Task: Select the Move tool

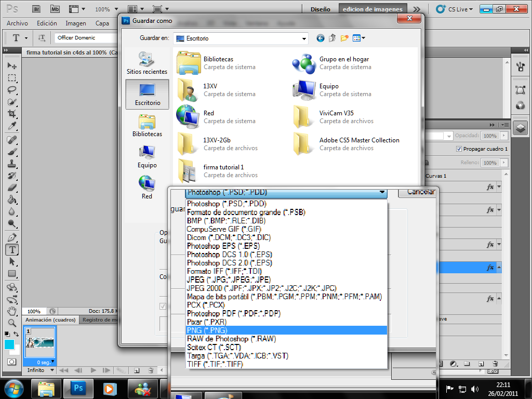Action: tap(12, 65)
